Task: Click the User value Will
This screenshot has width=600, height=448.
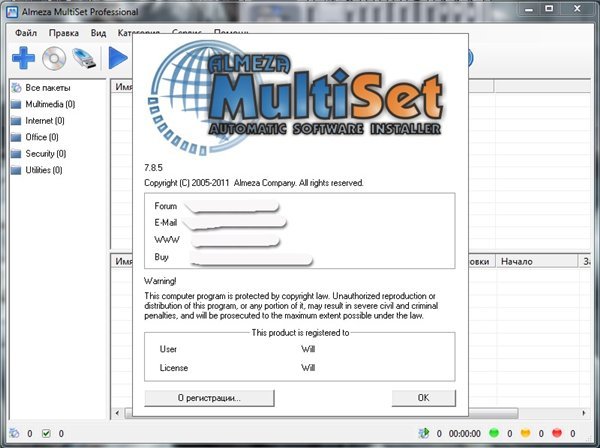Action: coord(308,349)
